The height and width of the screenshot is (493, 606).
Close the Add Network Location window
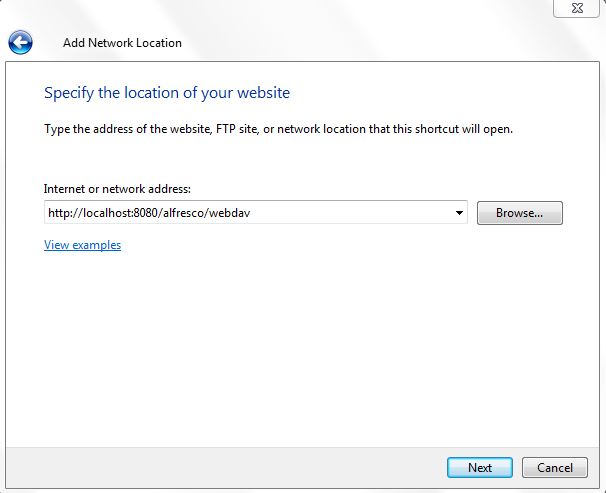point(579,8)
